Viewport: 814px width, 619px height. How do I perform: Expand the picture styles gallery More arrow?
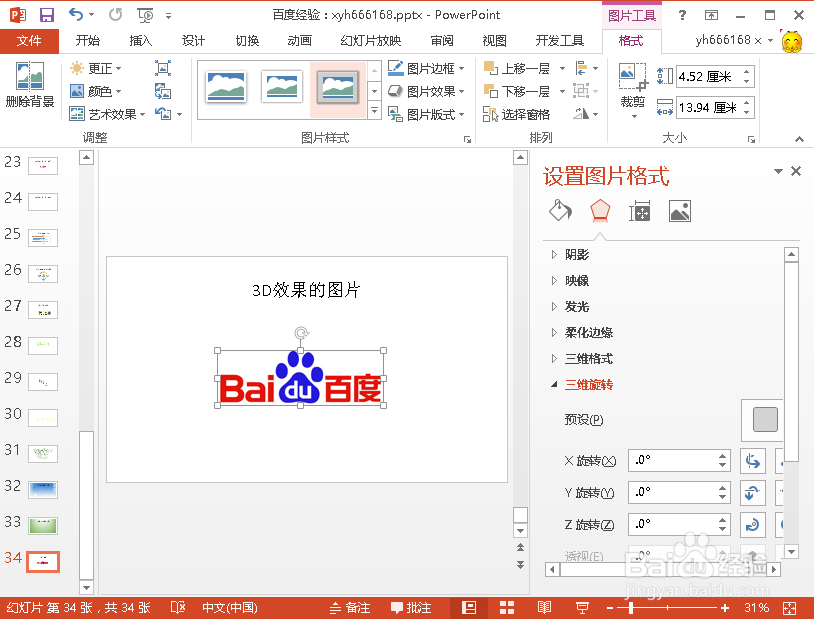tap(374, 111)
